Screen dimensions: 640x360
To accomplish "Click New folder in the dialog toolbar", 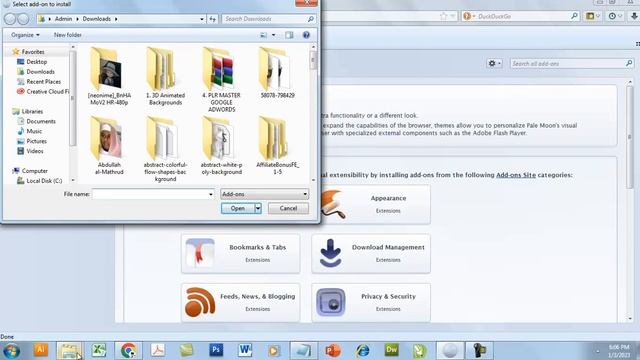I will point(68,35).
